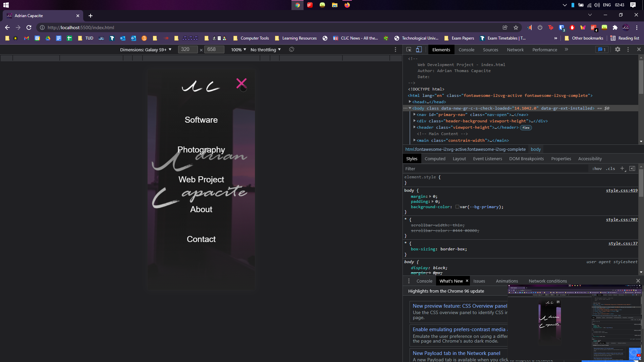
Task: Toggle the .cls element classes panel
Action: click(x=610, y=169)
